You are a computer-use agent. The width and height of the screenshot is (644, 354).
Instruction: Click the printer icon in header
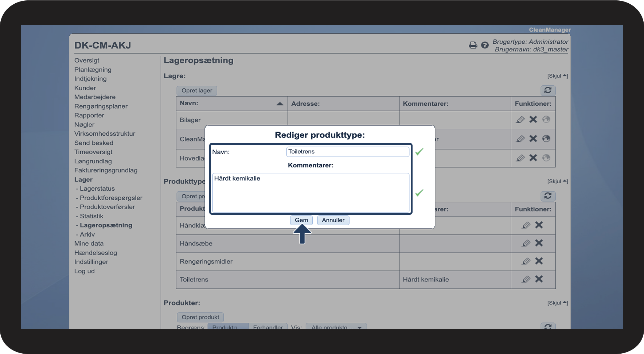[473, 45]
